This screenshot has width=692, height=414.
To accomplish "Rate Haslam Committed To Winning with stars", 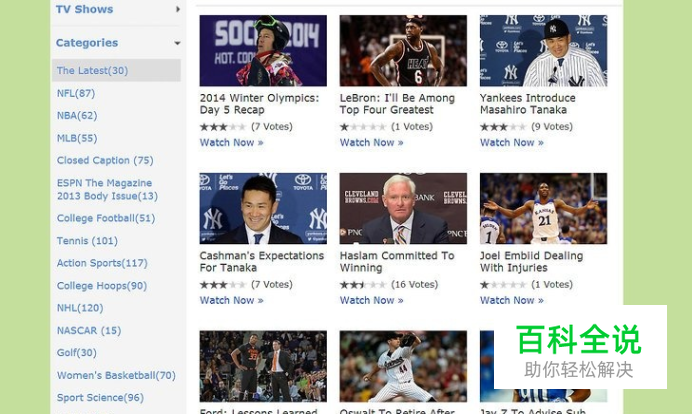I will [x=363, y=285].
